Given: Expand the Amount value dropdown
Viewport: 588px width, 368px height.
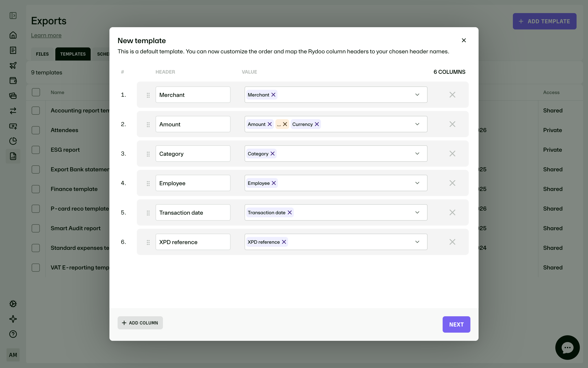Looking at the screenshot, I should coord(417,124).
